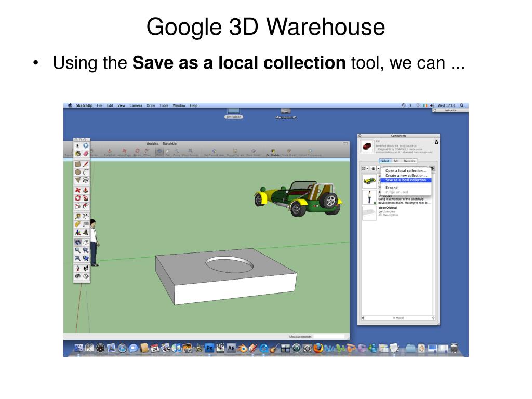Open the SketchUp application menu
The width and height of the screenshot is (532, 399).
click(84, 105)
